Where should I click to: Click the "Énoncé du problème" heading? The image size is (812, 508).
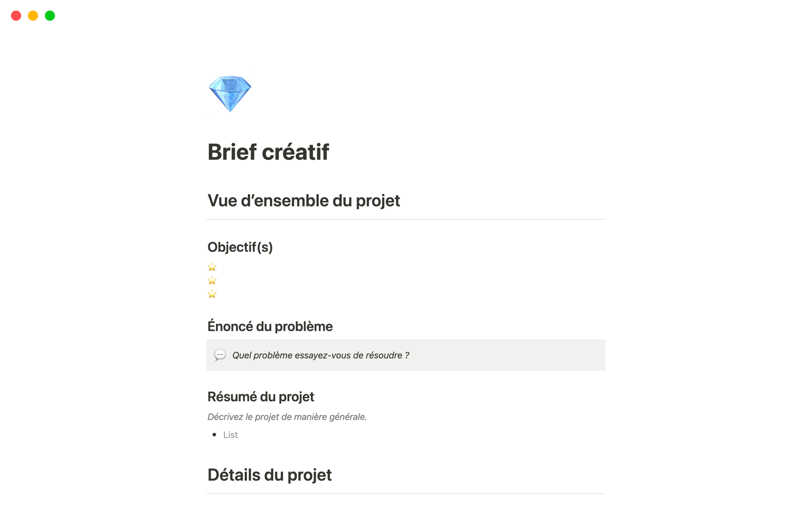(x=270, y=326)
